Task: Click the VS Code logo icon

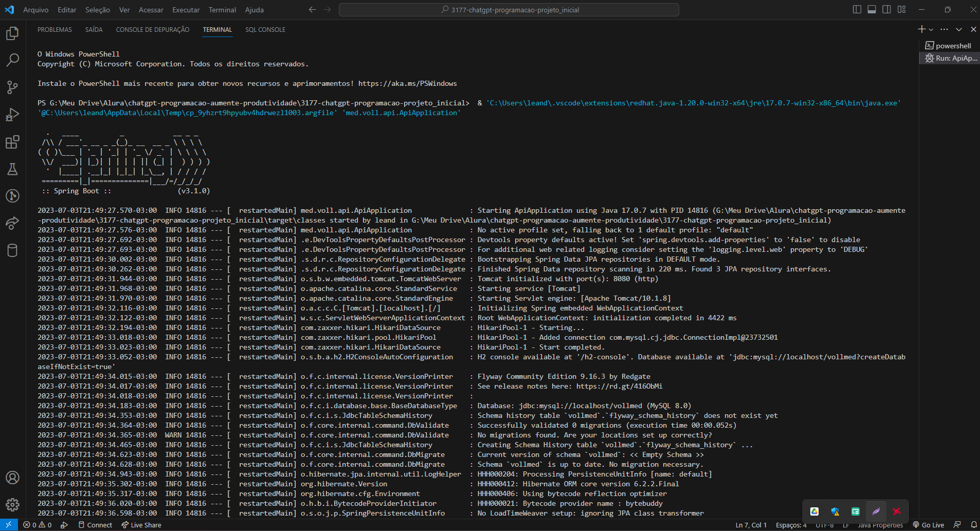Action: tap(9, 10)
